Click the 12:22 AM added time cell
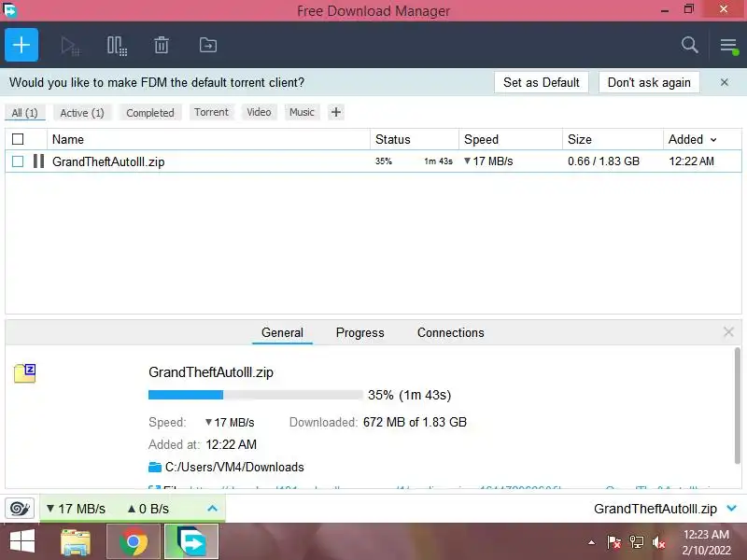The width and height of the screenshot is (747, 560). click(691, 161)
